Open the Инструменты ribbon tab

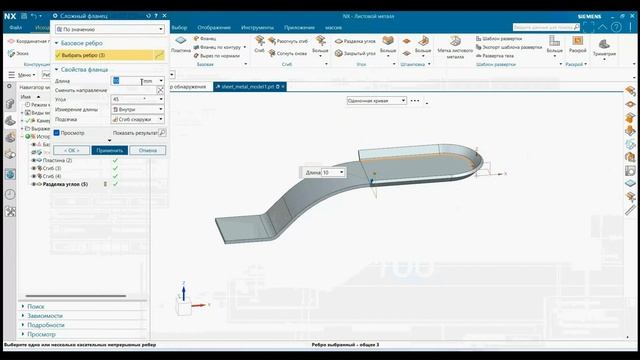click(x=257, y=27)
